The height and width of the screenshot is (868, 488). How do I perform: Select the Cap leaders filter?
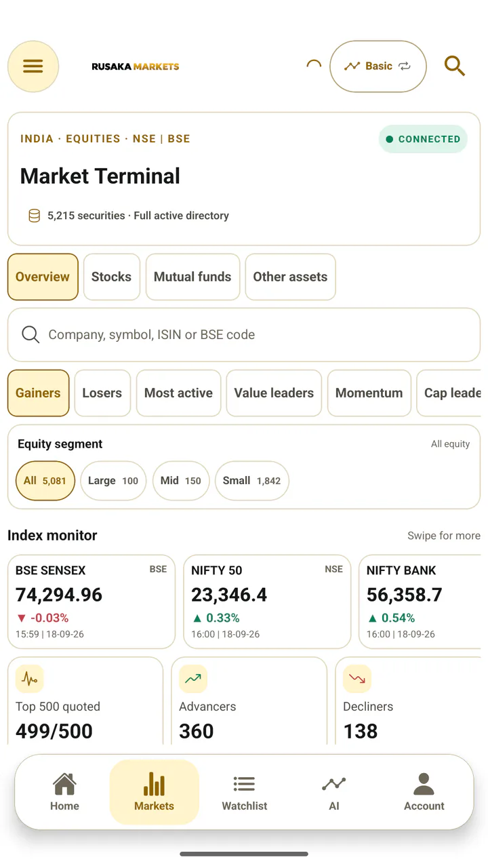pos(450,393)
